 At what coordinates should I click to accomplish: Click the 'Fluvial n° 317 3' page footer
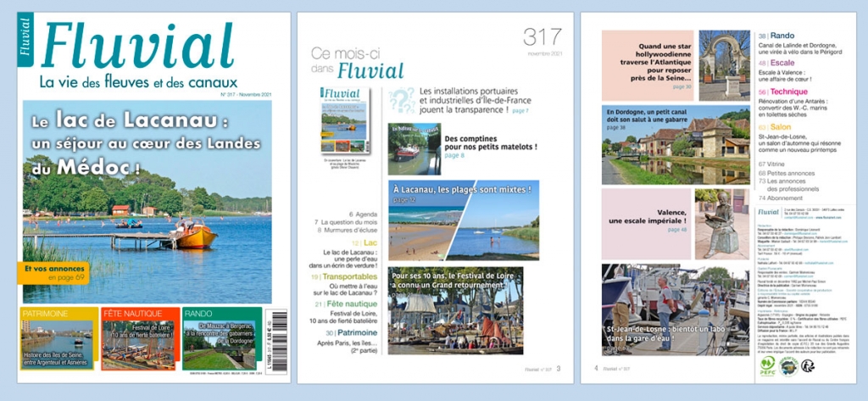click(x=542, y=368)
